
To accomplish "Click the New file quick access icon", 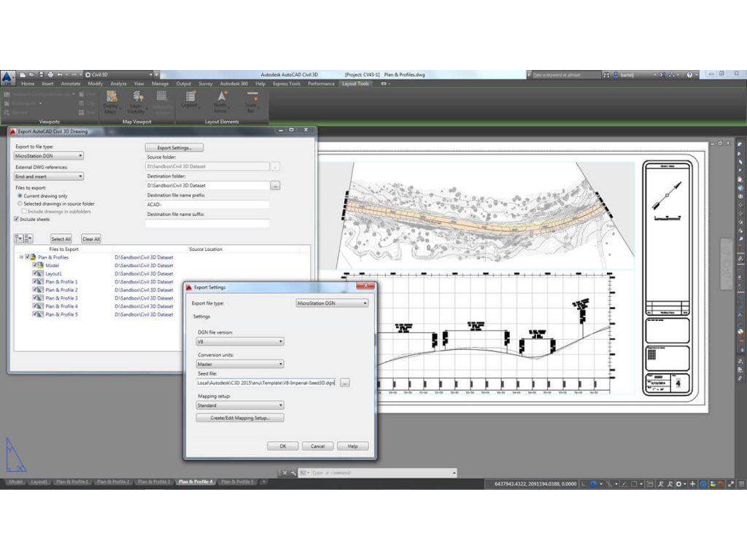I will pos(23,75).
